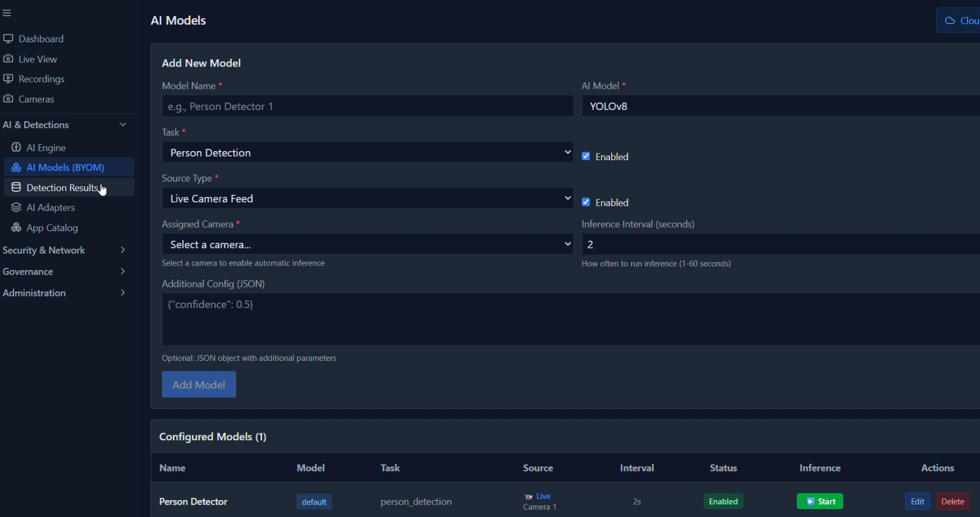The height and width of the screenshot is (517, 980).
Task: Click the Live camera icon in Source column
Action: pos(528,497)
